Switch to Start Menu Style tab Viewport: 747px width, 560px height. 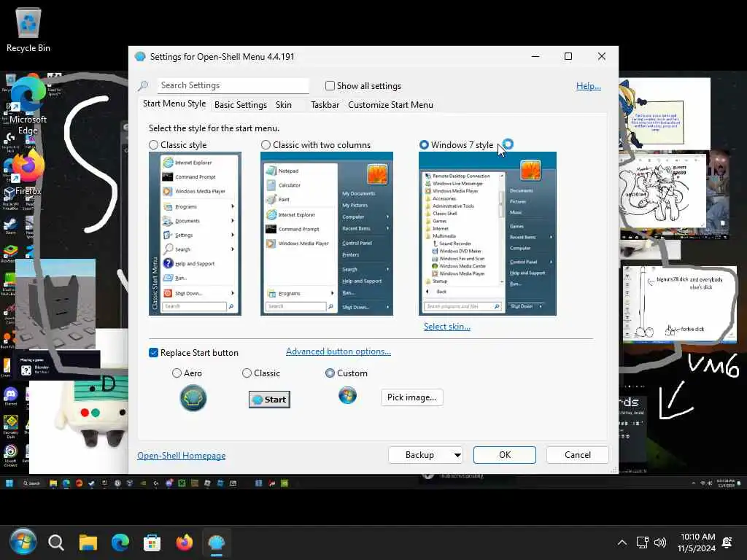click(x=174, y=104)
